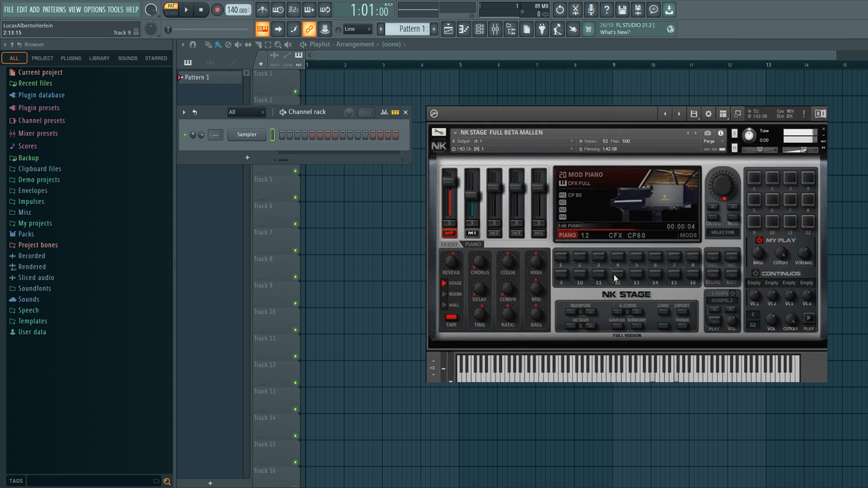Toggle the Kontakt solo S button

735,133
